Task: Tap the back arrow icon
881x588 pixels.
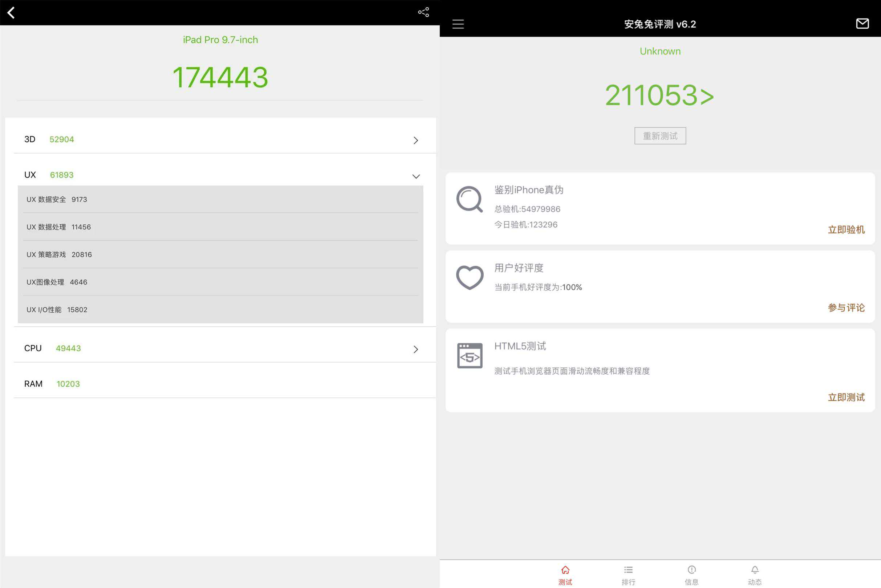Action: [x=11, y=13]
